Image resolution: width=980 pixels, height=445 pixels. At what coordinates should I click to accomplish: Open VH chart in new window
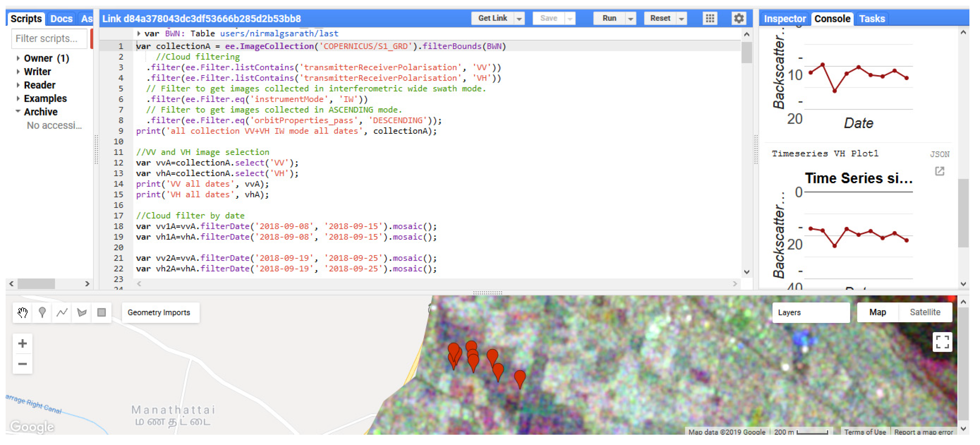tap(939, 171)
